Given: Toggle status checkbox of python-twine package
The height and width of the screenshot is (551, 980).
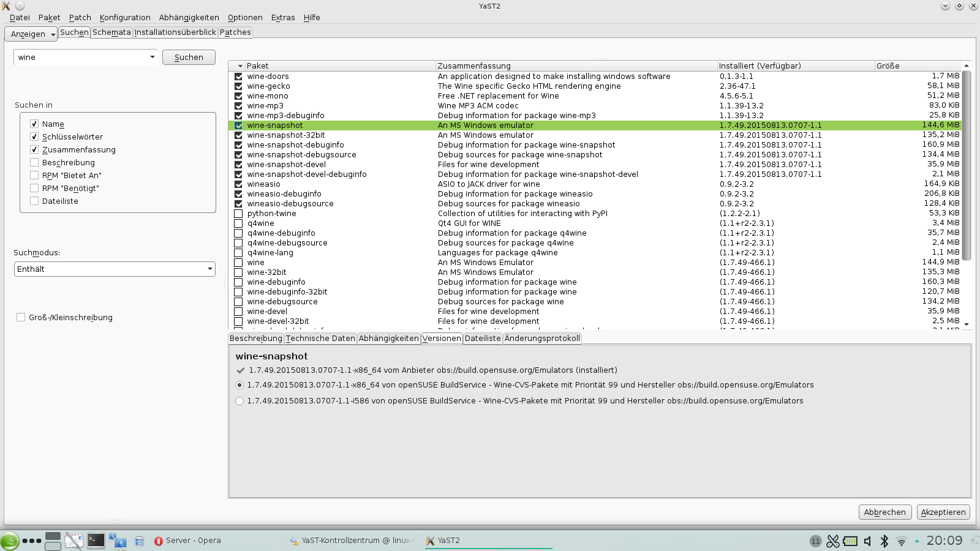Looking at the screenshot, I should pyautogui.click(x=238, y=214).
